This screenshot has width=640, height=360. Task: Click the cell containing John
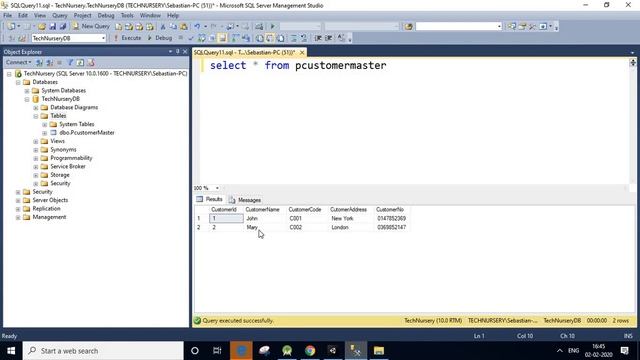coord(264,218)
